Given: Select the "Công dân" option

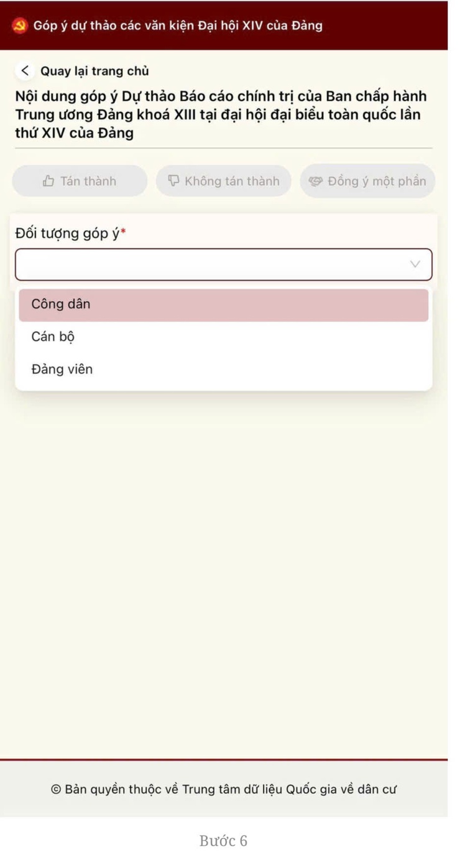Looking at the screenshot, I should pyautogui.click(x=60, y=304).
